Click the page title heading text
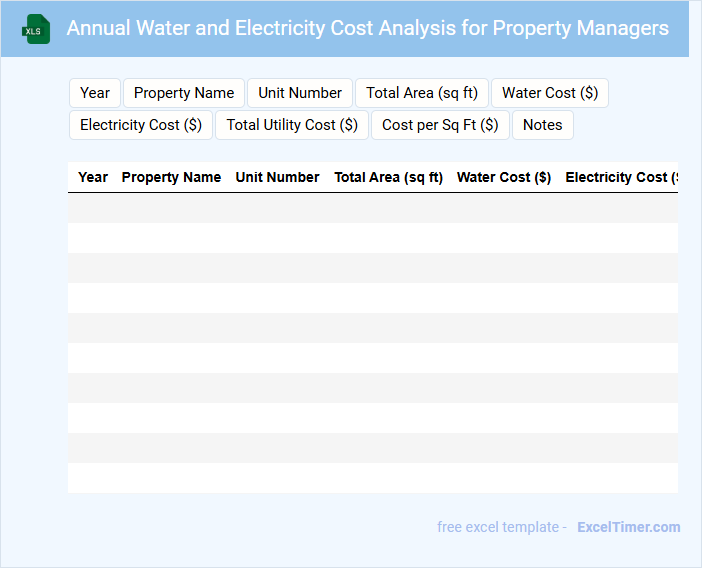This screenshot has height=568, width=702. (368, 28)
